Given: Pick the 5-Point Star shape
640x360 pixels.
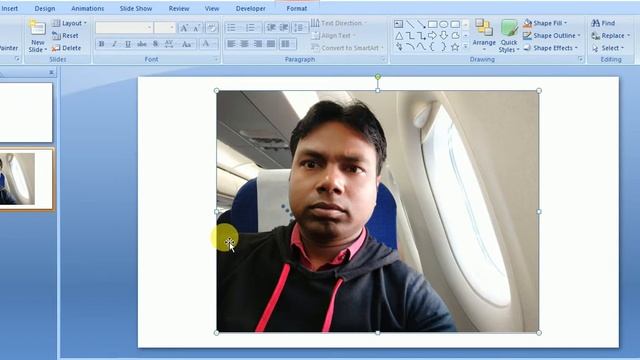Looking at the screenshot, I should coord(455,47).
